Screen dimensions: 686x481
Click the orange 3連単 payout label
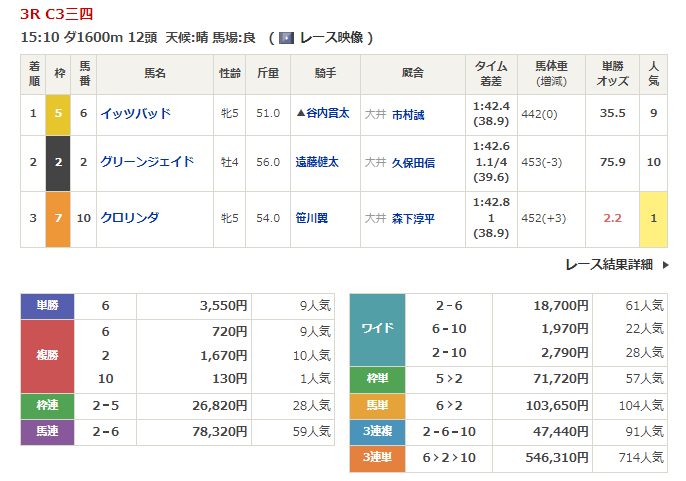377,457
